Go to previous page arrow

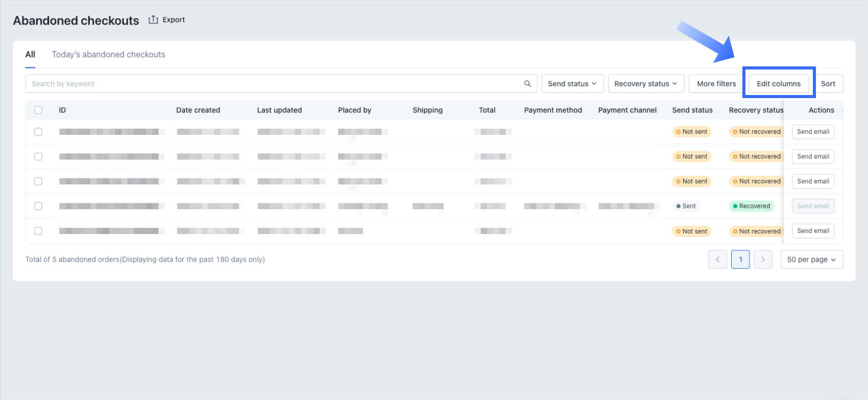click(717, 260)
